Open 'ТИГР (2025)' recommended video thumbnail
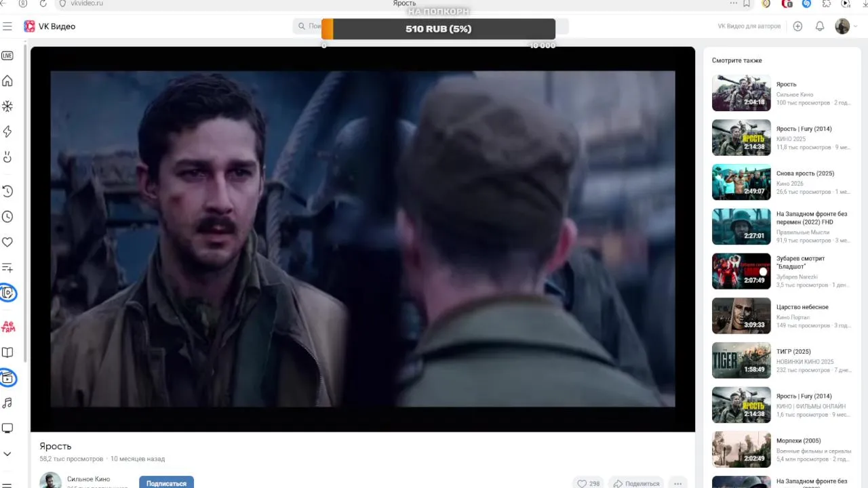This screenshot has width=868, height=488. click(741, 361)
